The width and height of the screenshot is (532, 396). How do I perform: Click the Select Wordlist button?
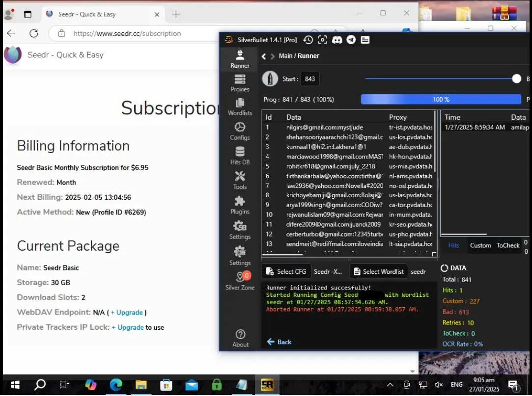coord(379,271)
